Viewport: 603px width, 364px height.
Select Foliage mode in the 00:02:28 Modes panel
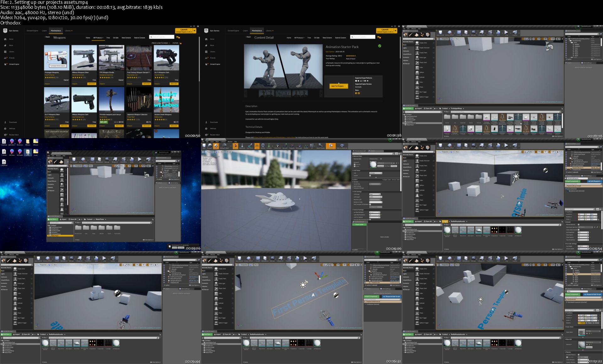(422, 35)
